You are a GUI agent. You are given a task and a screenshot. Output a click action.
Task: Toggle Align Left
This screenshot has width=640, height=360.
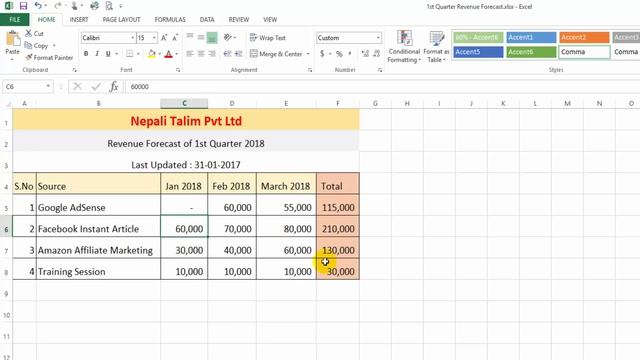[x=190, y=54]
